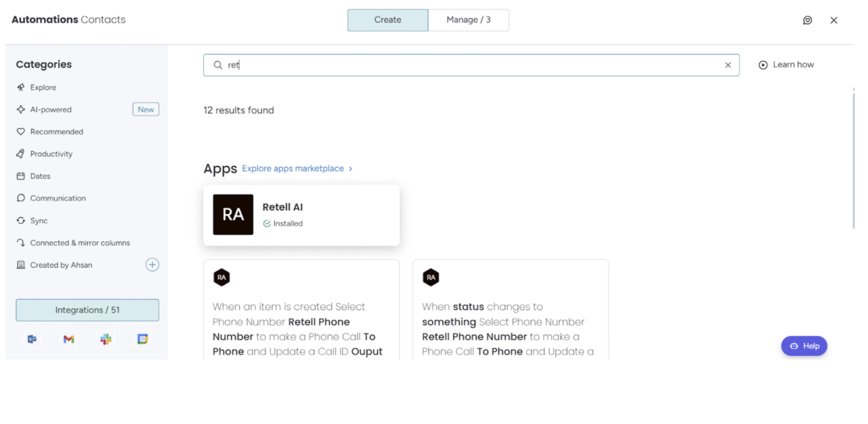Clear the search with the X icon
This screenshot has width=868, height=424.
coord(728,64)
